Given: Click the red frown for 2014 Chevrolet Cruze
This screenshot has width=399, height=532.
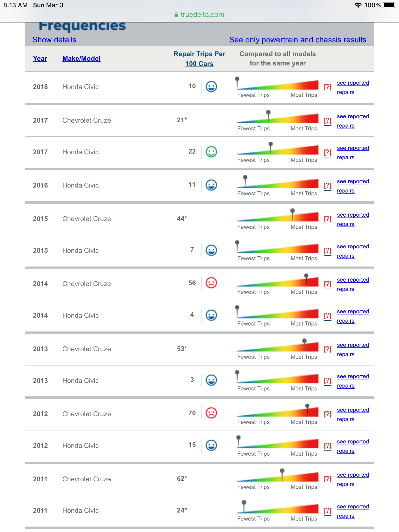Looking at the screenshot, I should coord(211,283).
